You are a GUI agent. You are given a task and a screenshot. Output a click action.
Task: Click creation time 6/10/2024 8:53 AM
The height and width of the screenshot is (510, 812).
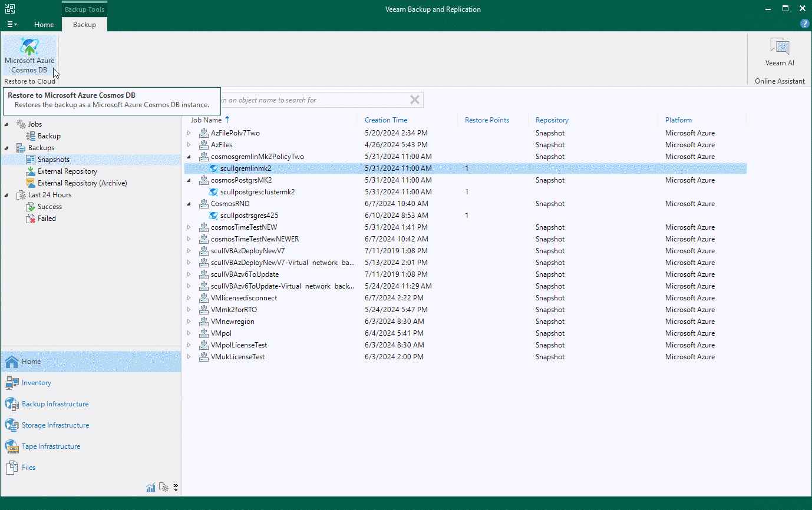click(x=396, y=216)
